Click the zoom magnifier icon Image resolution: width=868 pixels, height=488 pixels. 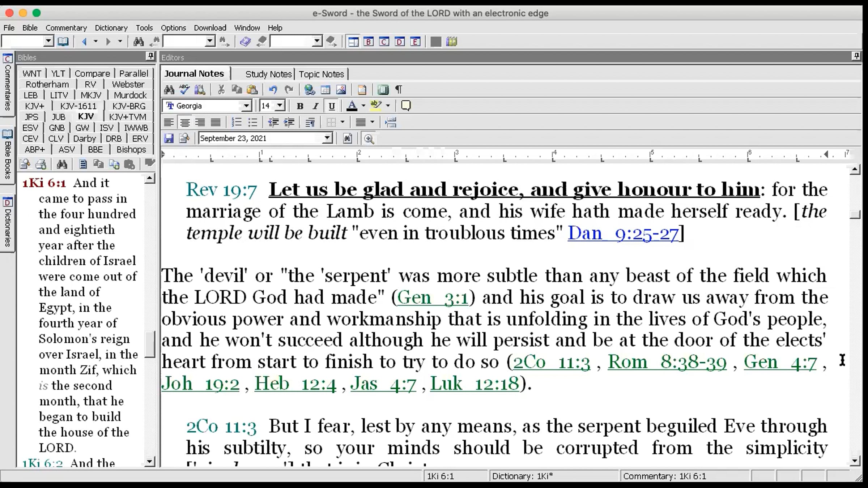click(x=369, y=139)
